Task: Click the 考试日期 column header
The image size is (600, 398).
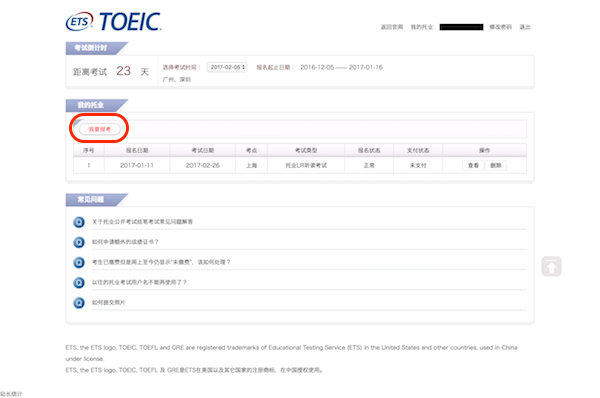Action: (x=203, y=150)
